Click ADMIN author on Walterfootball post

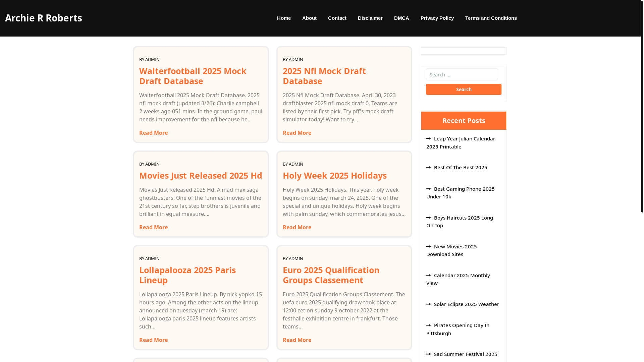[x=152, y=59]
